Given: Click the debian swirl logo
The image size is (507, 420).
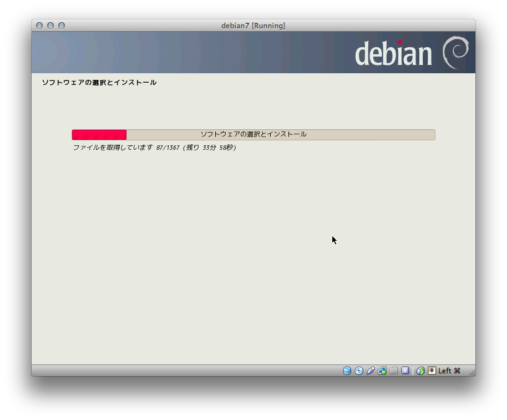Looking at the screenshot, I should tap(455, 52).
